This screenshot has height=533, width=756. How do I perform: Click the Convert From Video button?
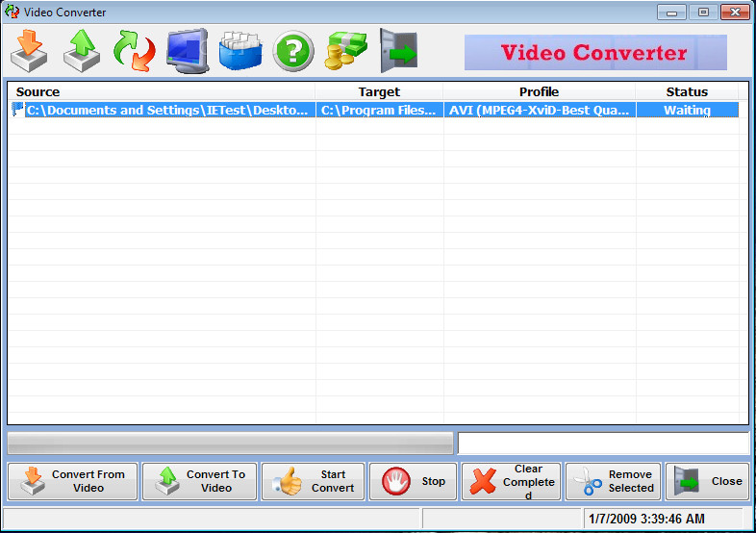[73, 481]
